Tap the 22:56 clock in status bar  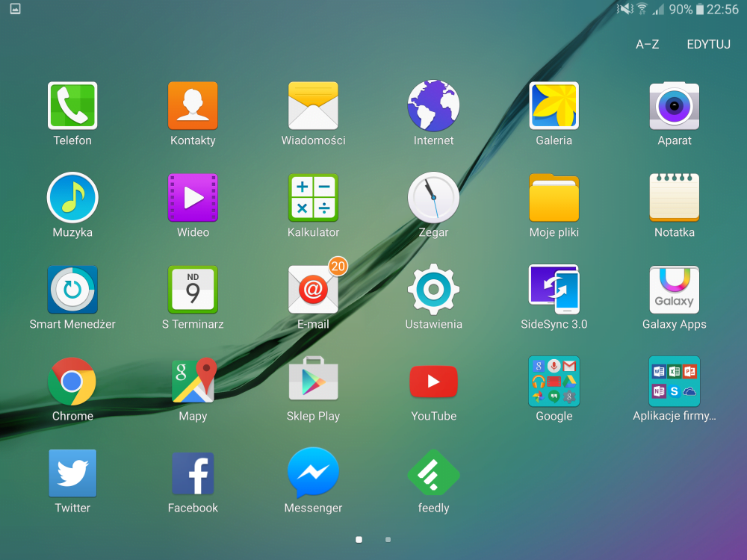[722, 9]
